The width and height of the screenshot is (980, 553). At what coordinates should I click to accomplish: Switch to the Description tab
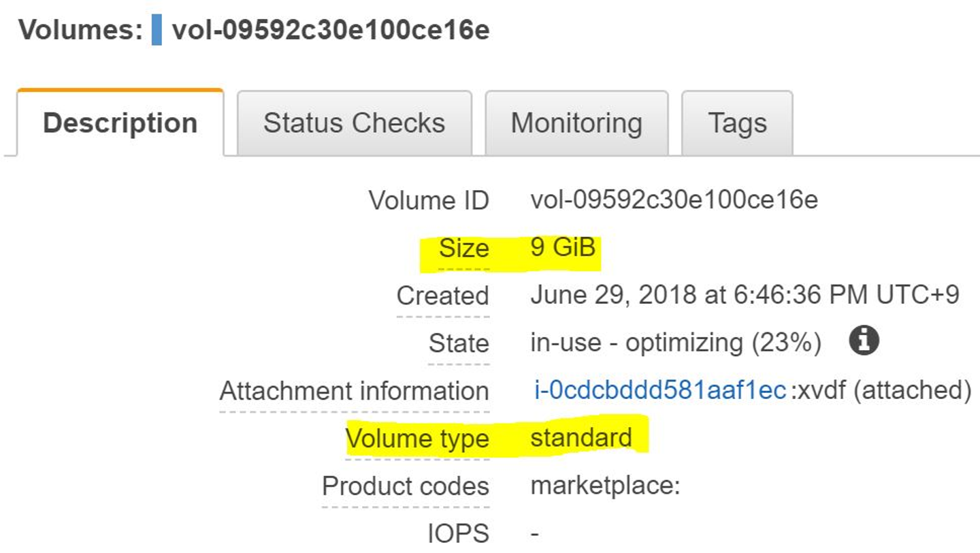120,123
